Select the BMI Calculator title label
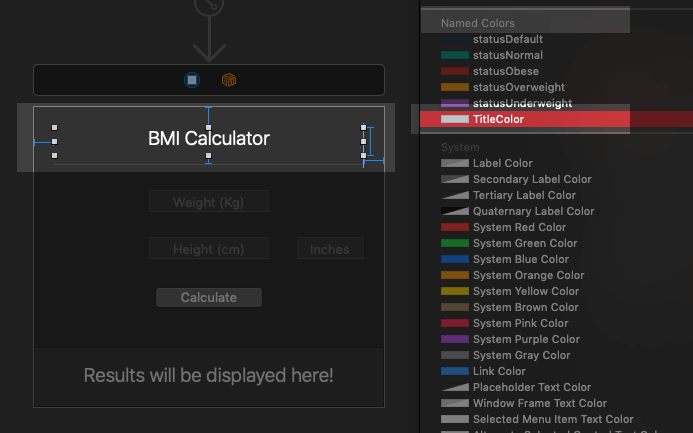The image size is (693, 433). (208, 139)
